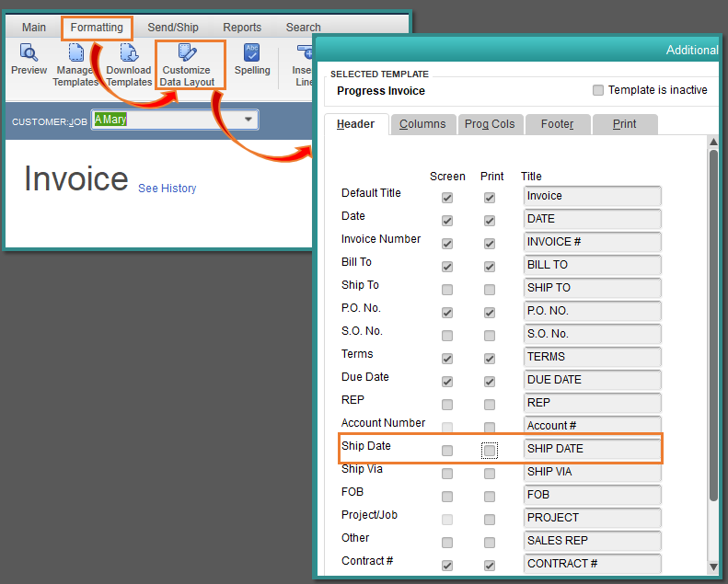The width and height of the screenshot is (728, 584).
Task: Expand the Customer:Job dropdown arrow
Action: tap(248, 120)
